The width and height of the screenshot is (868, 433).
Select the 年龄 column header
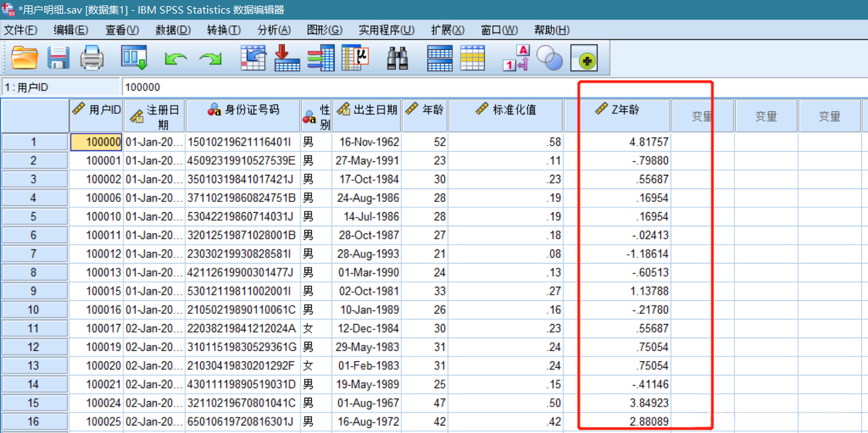(x=425, y=116)
